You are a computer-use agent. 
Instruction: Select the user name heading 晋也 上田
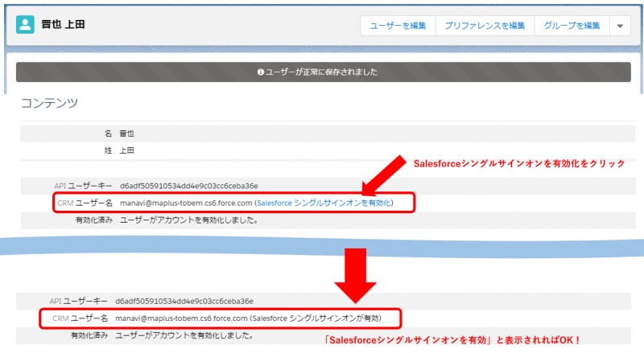point(63,25)
